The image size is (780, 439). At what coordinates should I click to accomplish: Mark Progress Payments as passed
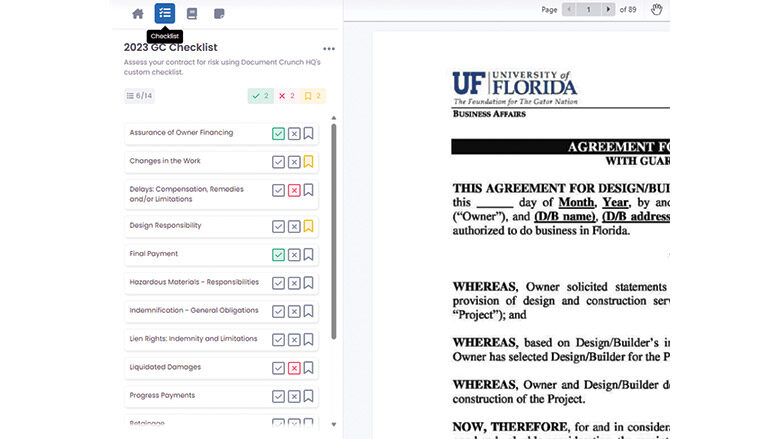tap(278, 396)
